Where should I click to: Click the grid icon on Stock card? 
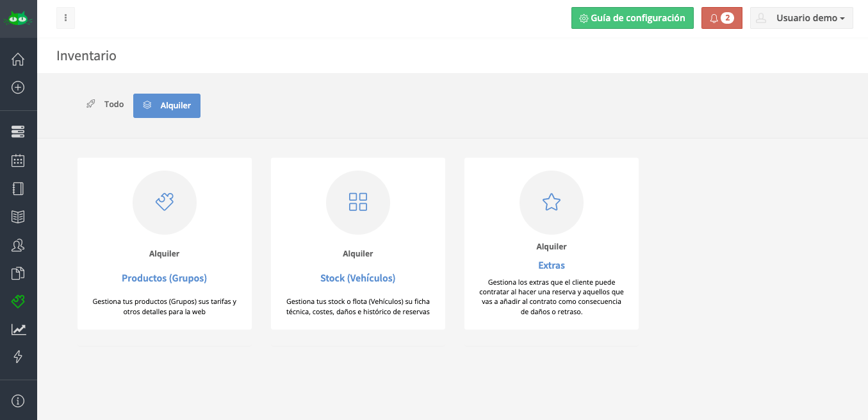[x=358, y=203]
